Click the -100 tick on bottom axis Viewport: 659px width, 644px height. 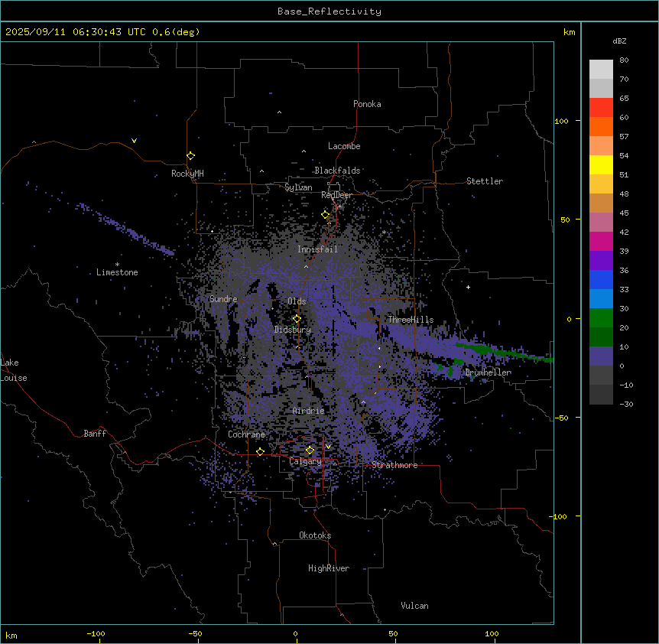96,633
